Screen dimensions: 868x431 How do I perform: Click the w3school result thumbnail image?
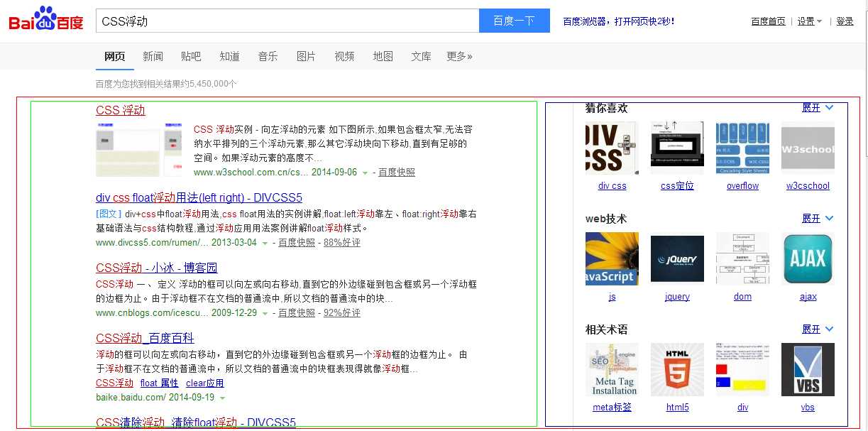tap(138, 149)
